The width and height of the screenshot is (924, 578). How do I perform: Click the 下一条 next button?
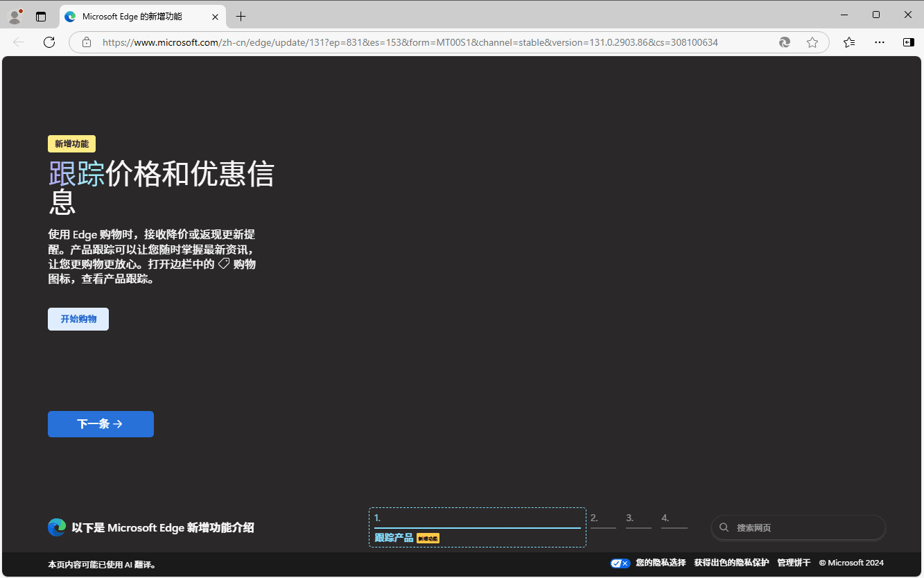(101, 423)
